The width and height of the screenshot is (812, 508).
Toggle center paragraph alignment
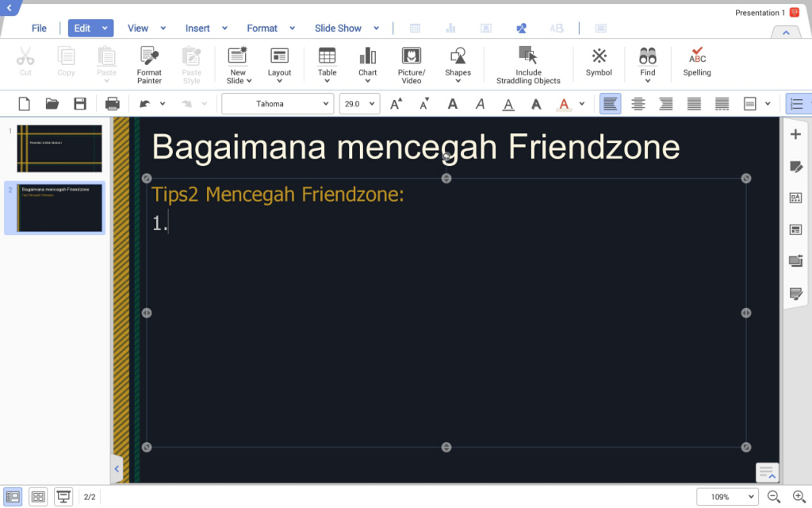click(638, 104)
